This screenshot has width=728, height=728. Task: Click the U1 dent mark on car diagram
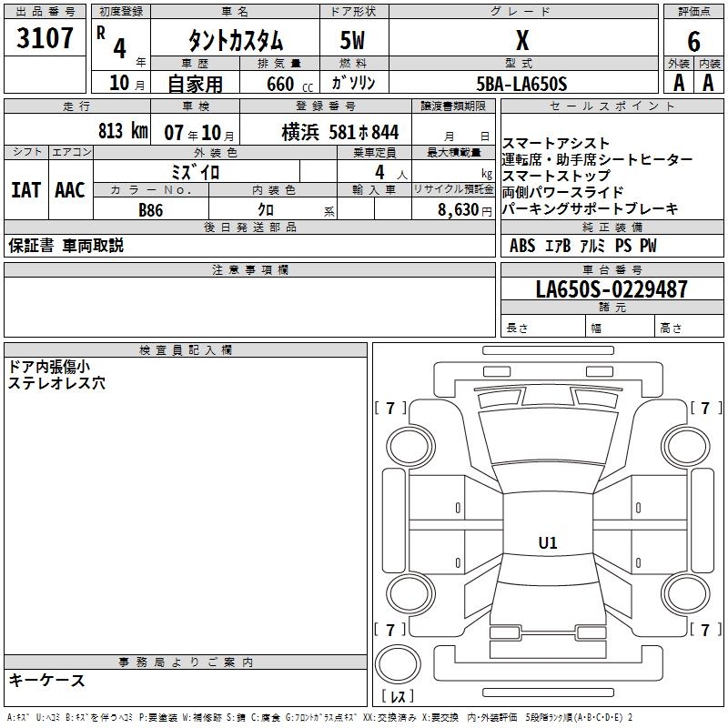548,543
